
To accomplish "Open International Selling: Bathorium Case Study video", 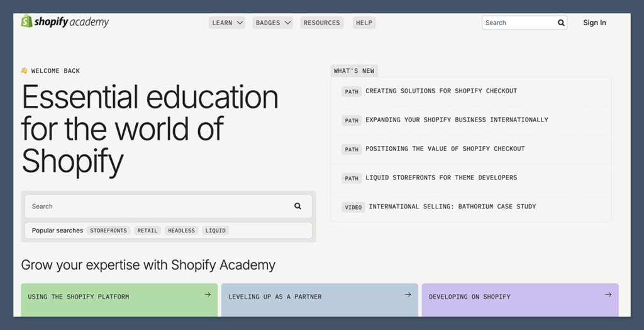I will tap(470, 207).
